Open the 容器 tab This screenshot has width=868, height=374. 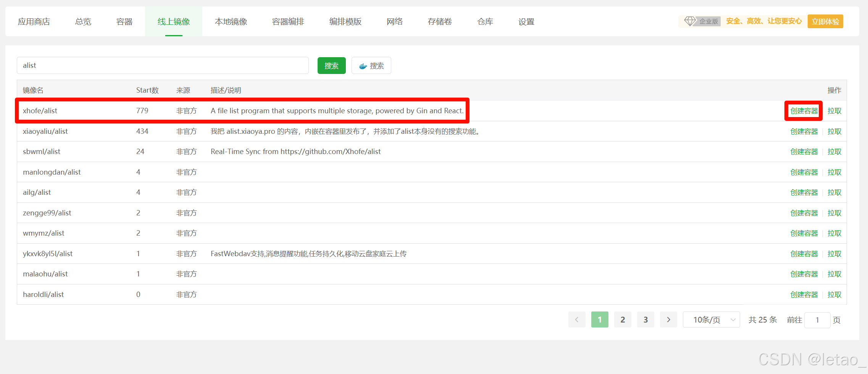(124, 22)
